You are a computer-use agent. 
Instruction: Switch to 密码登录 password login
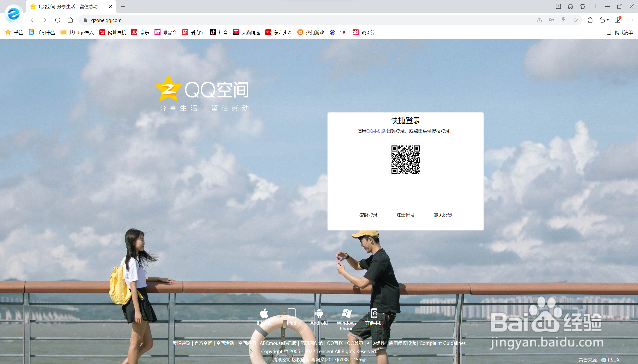click(x=368, y=215)
